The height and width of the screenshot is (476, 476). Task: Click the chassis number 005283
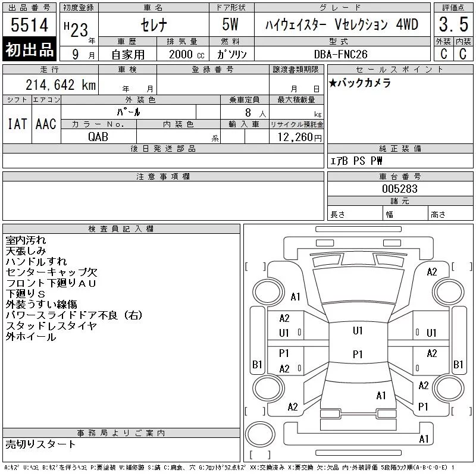tap(400, 189)
